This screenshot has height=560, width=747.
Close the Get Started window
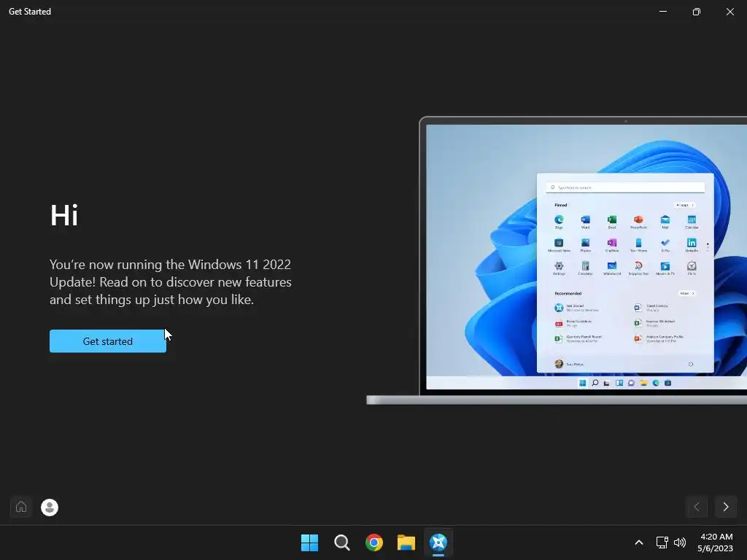[x=729, y=12]
